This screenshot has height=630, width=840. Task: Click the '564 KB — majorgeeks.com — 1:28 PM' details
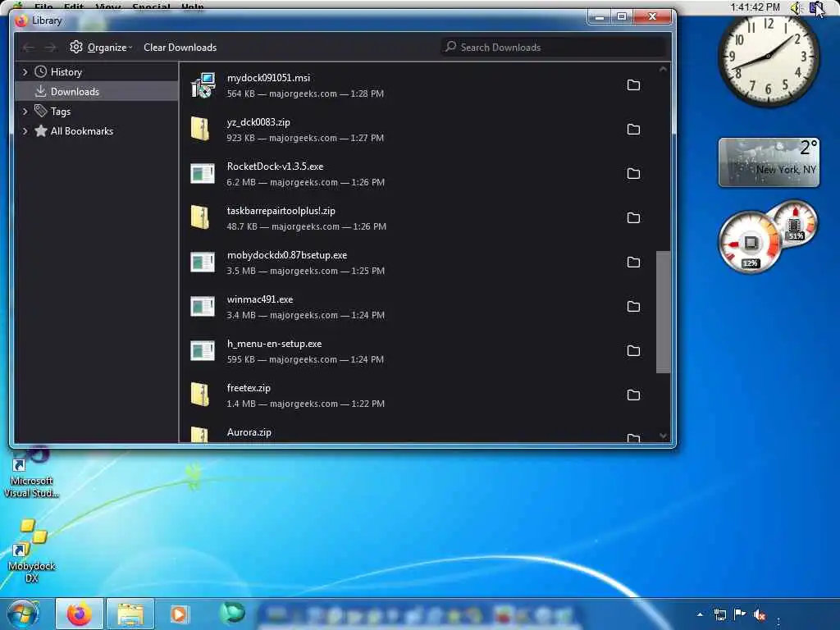coord(305,94)
